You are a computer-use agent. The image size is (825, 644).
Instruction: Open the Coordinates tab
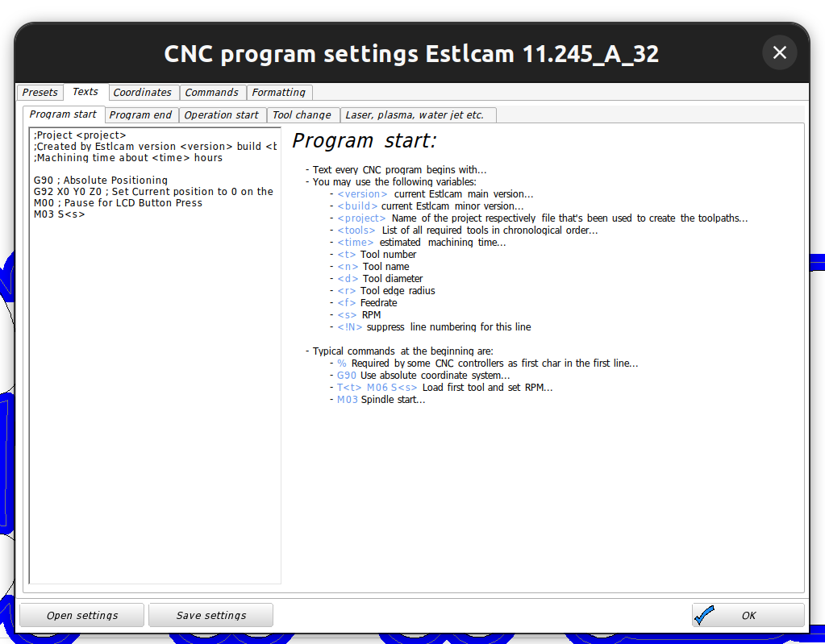[142, 92]
